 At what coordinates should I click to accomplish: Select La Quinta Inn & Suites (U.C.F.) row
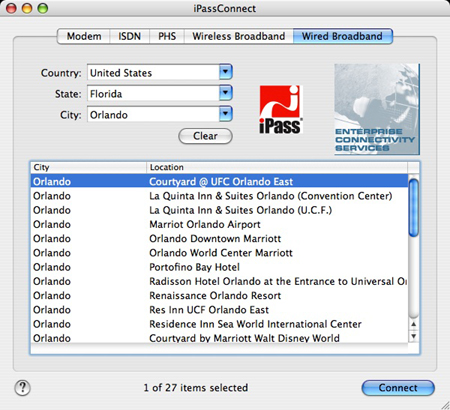[219, 210]
